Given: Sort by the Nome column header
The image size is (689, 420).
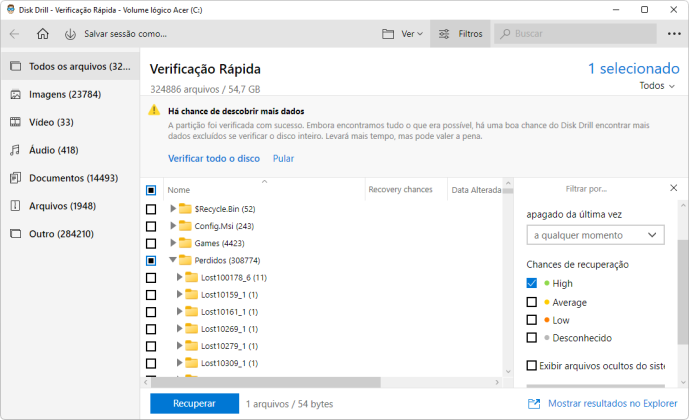Looking at the screenshot, I should pyautogui.click(x=264, y=190).
